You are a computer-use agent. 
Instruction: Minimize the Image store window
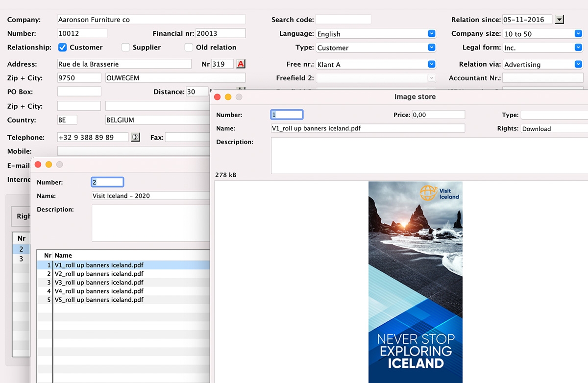point(228,97)
